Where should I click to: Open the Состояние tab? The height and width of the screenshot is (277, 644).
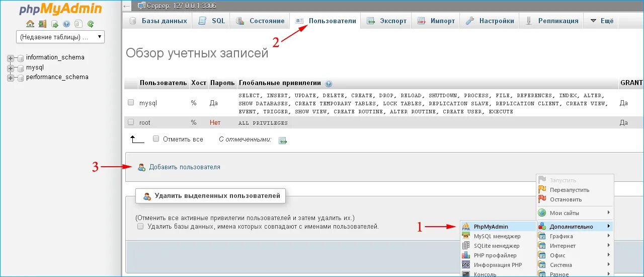point(260,21)
